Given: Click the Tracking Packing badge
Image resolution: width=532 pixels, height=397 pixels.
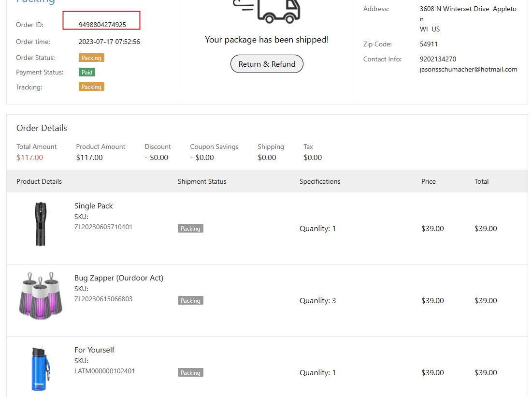Looking at the screenshot, I should [91, 87].
